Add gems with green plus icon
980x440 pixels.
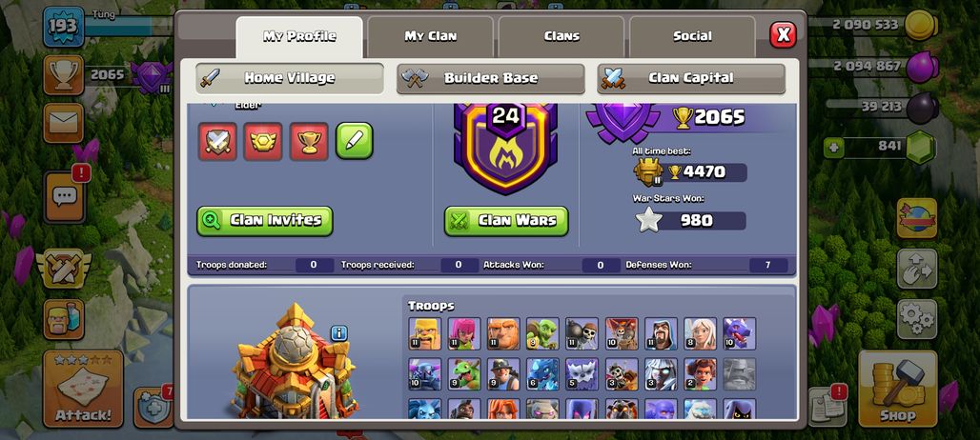click(833, 148)
